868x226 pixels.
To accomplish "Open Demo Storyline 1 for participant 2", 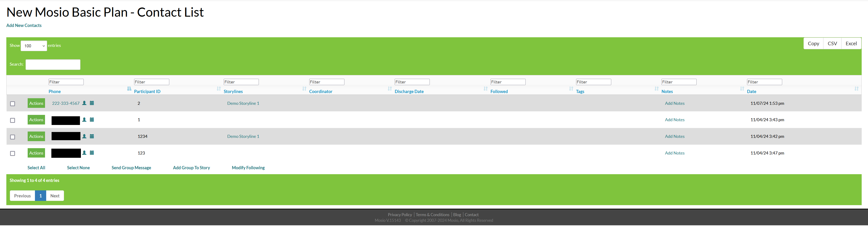I will [243, 104].
